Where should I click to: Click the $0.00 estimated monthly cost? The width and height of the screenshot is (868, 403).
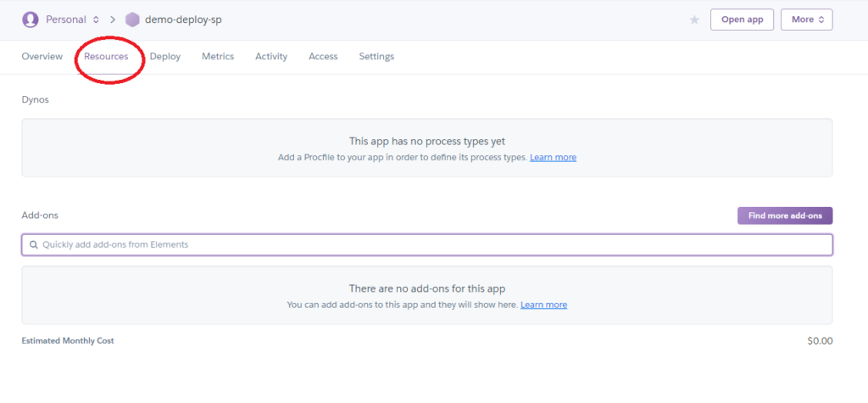(x=820, y=341)
